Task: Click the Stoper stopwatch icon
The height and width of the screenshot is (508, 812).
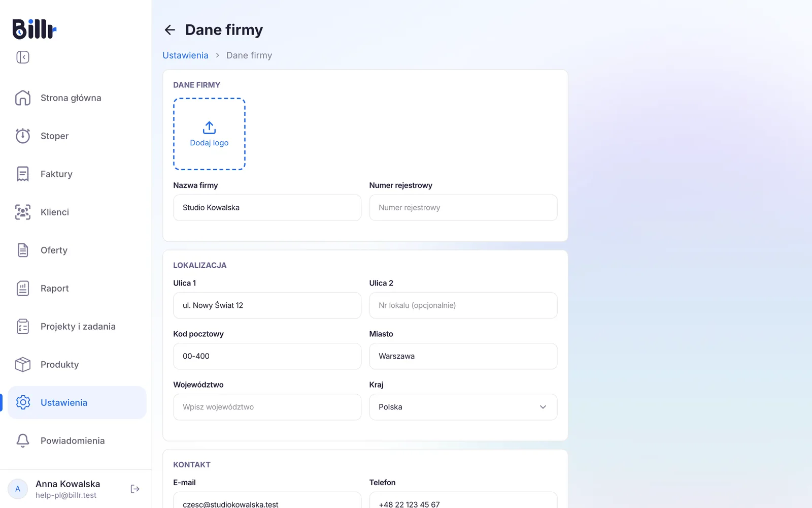Action: click(23, 136)
